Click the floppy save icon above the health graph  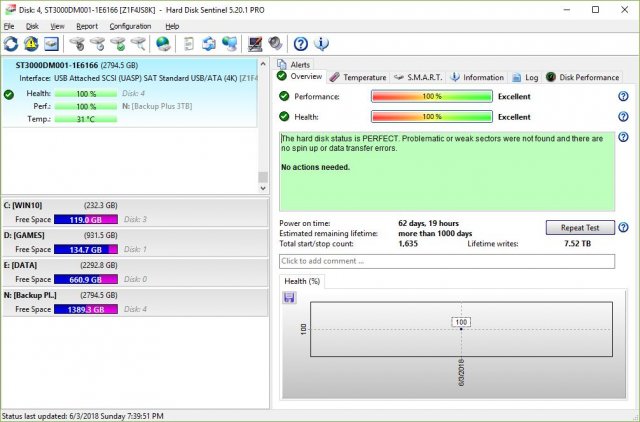pyautogui.click(x=289, y=298)
